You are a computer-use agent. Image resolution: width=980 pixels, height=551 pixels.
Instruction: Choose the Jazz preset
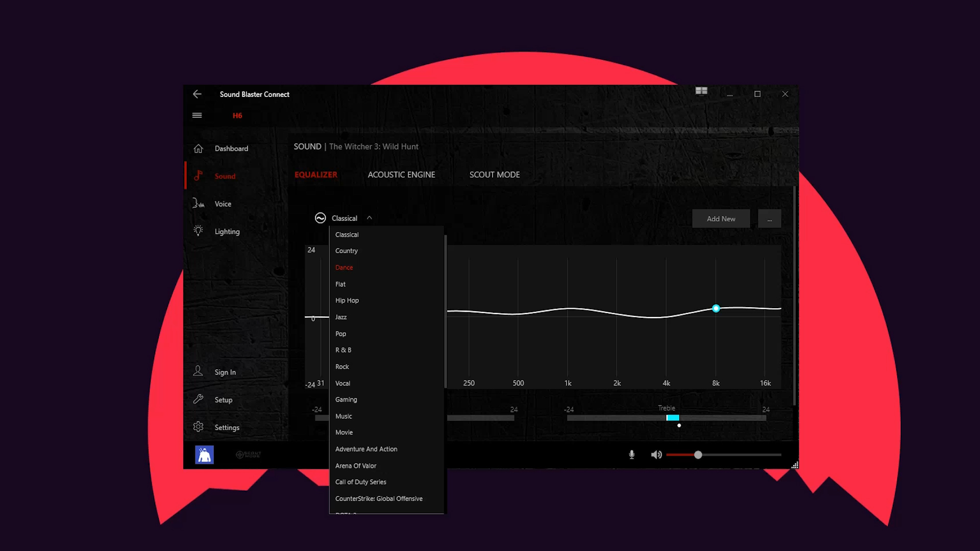pyautogui.click(x=386, y=317)
